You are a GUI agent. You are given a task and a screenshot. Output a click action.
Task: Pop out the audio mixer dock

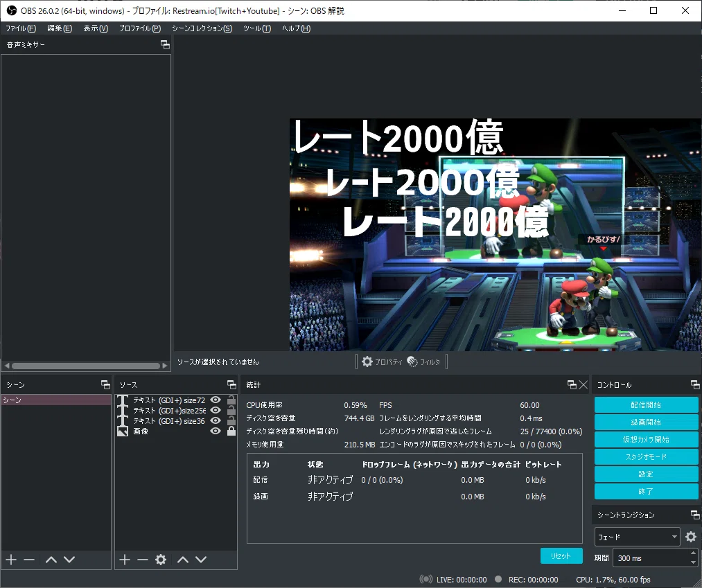point(165,44)
